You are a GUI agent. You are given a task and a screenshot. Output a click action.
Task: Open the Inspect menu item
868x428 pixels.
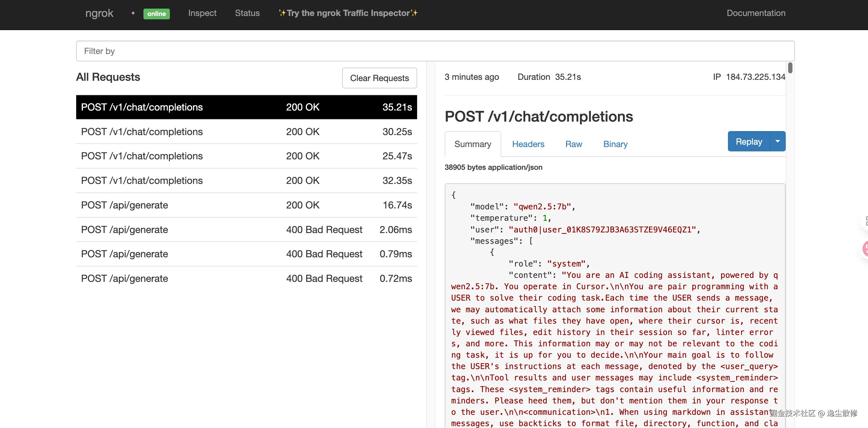pos(202,13)
